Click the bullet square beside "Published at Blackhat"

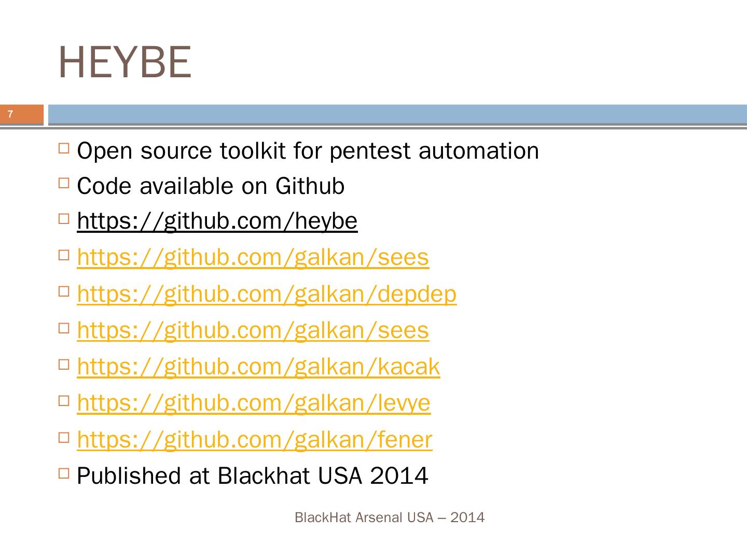[x=64, y=473]
